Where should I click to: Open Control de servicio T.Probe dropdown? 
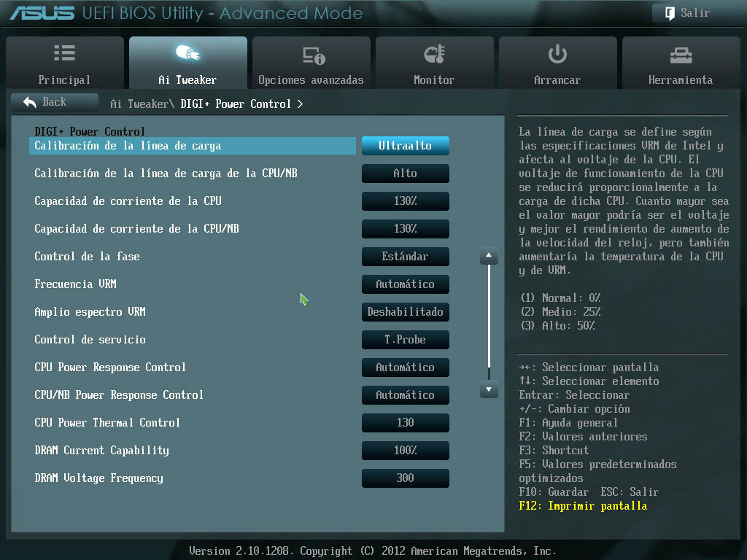406,340
